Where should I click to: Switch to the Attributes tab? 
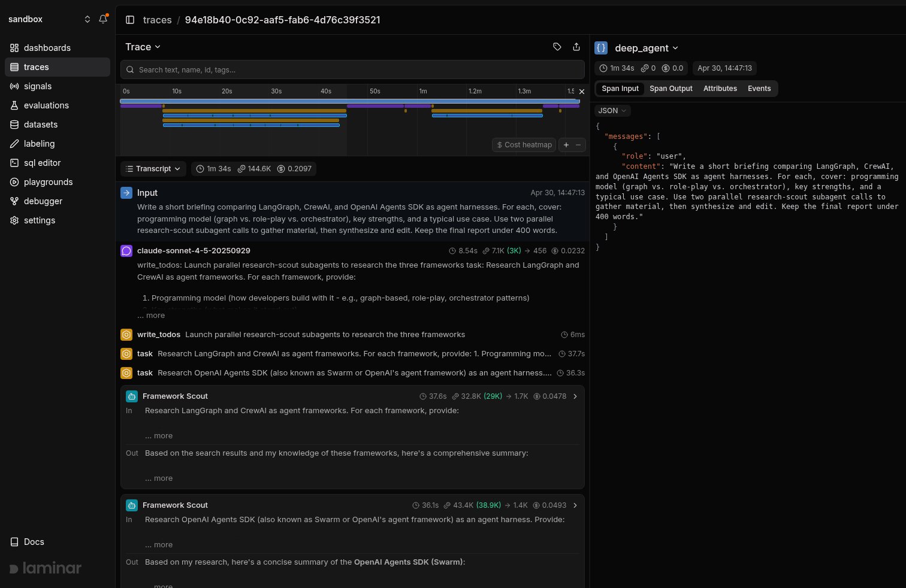click(720, 89)
